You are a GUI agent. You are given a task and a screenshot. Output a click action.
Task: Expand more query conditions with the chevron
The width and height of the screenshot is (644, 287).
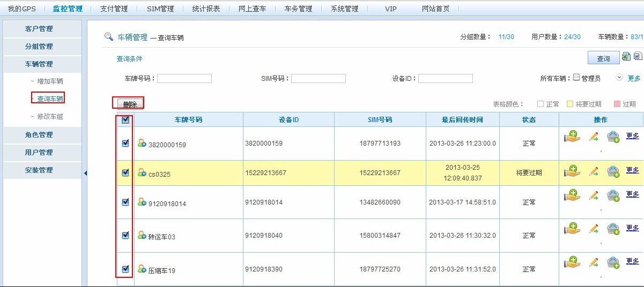[x=619, y=77]
